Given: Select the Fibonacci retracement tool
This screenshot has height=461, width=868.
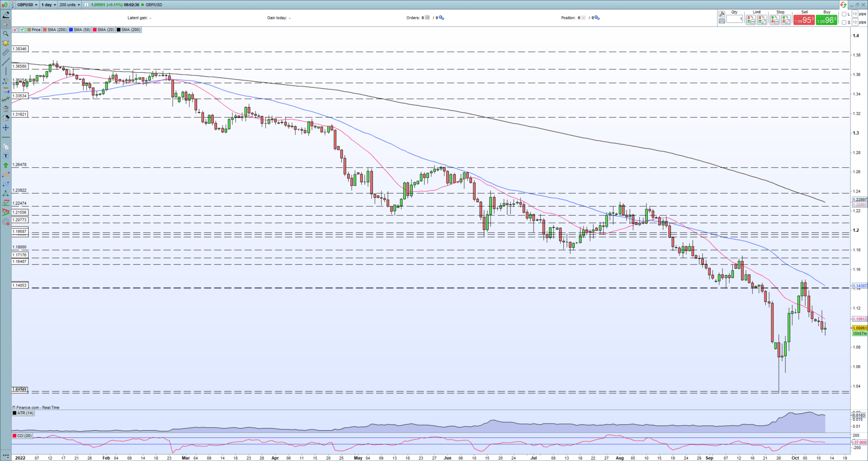Looking at the screenshot, I should 6,90.
